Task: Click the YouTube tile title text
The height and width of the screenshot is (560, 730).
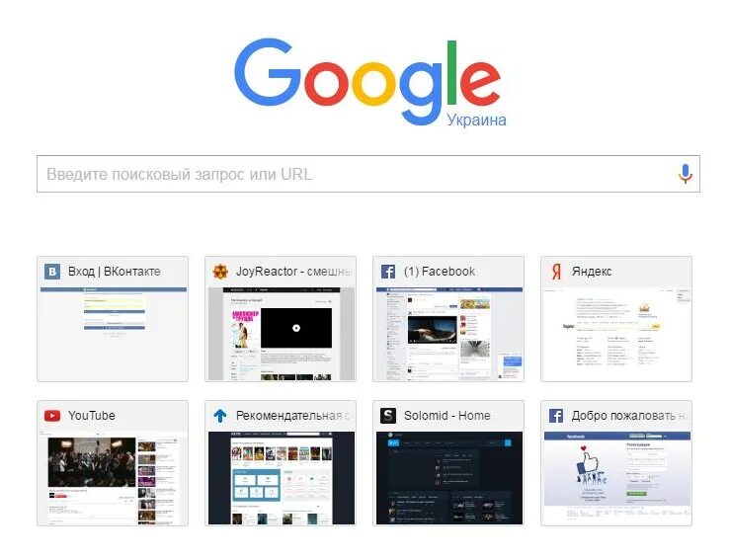Action: pyautogui.click(x=92, y=416)
